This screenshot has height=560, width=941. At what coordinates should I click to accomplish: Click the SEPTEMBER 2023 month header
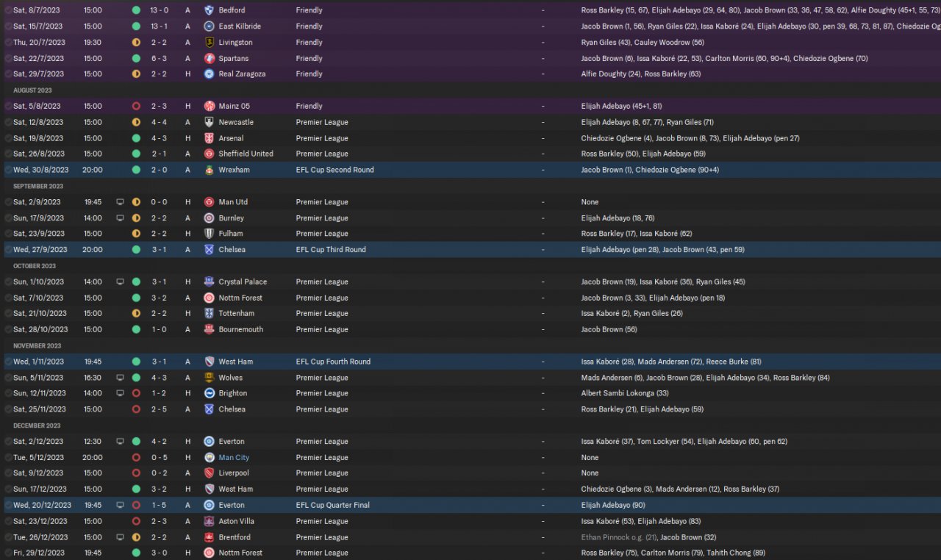[x=38, y=186]
